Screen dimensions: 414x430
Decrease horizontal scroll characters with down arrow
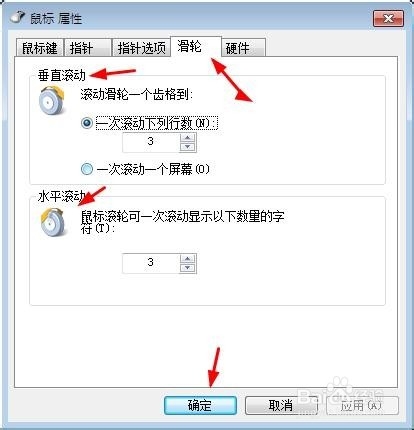coord(188,268)
